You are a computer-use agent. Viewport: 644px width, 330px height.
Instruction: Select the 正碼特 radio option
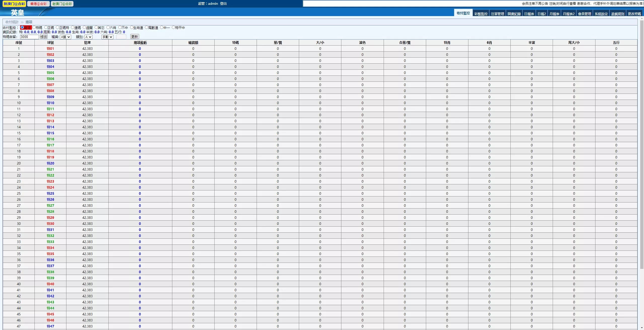(58, 28)
